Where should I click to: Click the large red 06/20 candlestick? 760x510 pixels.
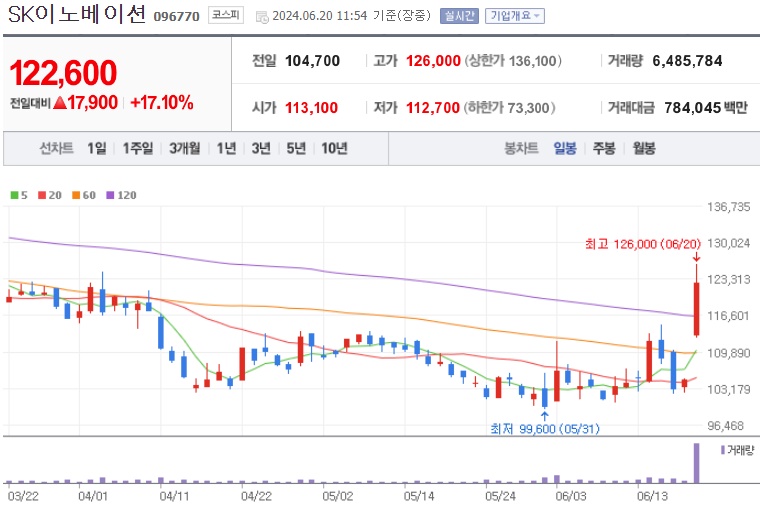click(697, 309)
